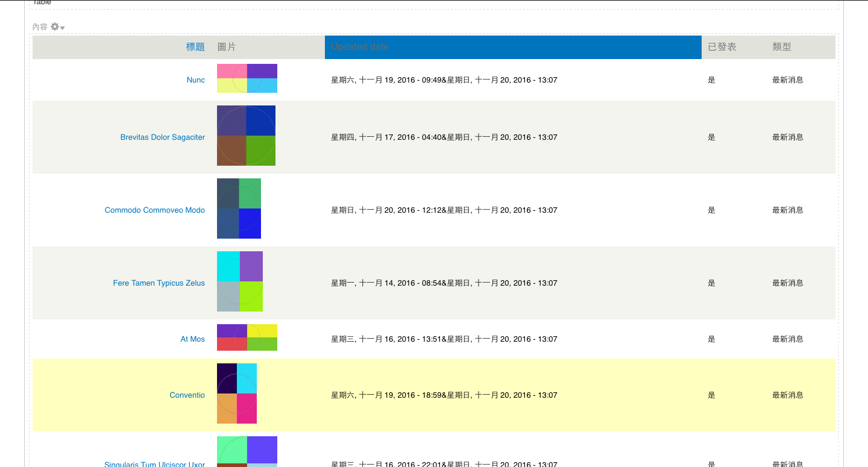Click 最新消息 in the Conventio row
Viewport: 868px width, 467px height.
pos(788,395)
